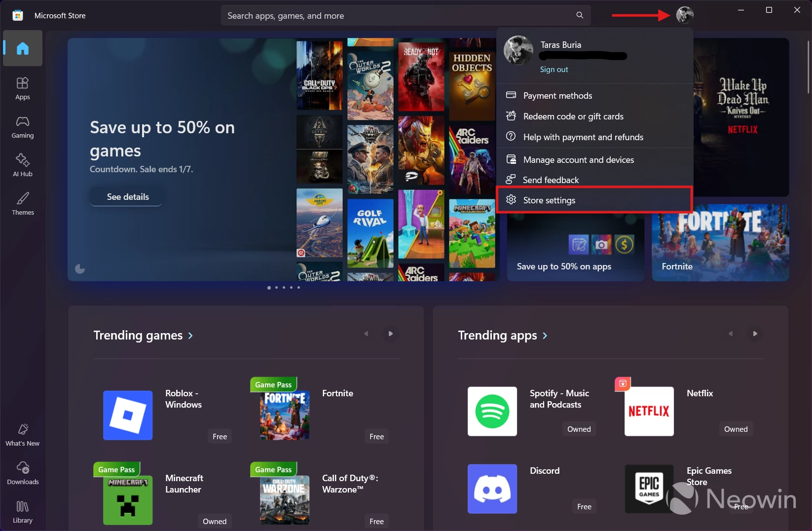Open the AI Hub page

pos(23,166)
